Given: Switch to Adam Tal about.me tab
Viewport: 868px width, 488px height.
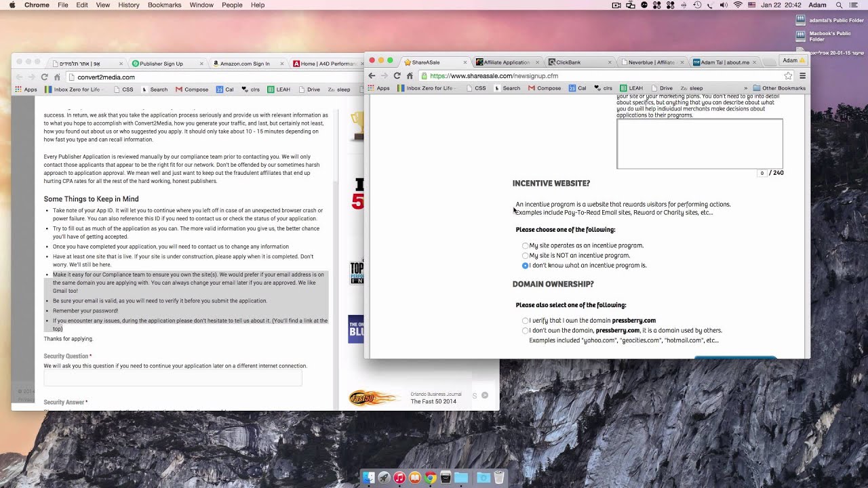Looking at the screenshot, I should click(x=724, y=62).
